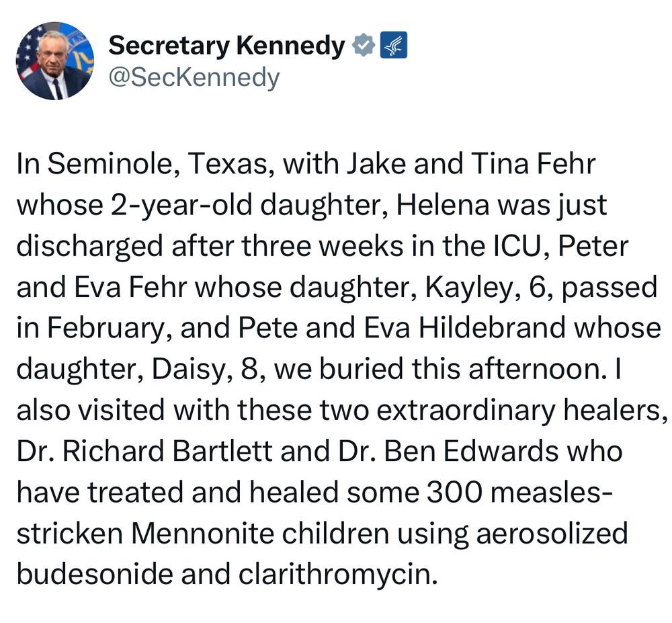Viewport: 672px width, 623px height.
Task: Click the blue HHS affiliation badge icon
Action: tap(393, 45)
